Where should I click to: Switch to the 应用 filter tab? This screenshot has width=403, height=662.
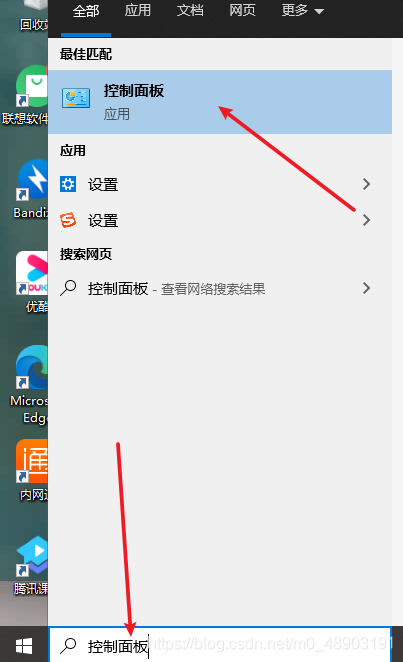(x=138, y=10)
